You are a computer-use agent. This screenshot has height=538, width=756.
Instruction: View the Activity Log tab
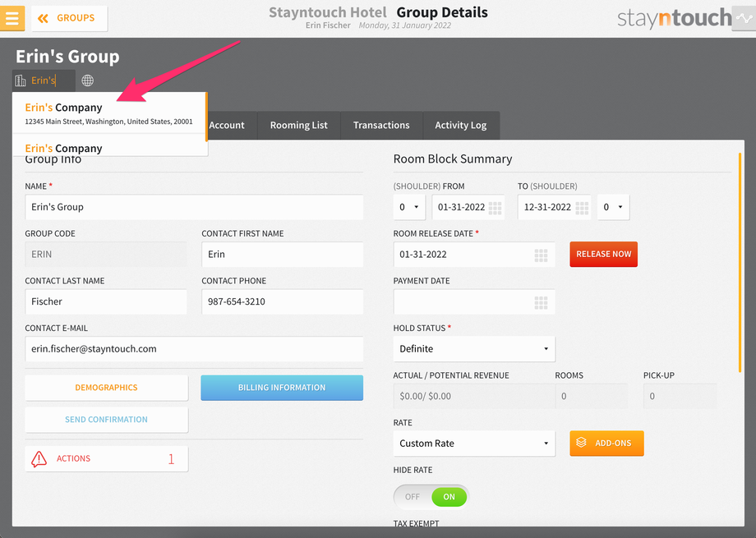pyautogui.click(x=461, y=126)
